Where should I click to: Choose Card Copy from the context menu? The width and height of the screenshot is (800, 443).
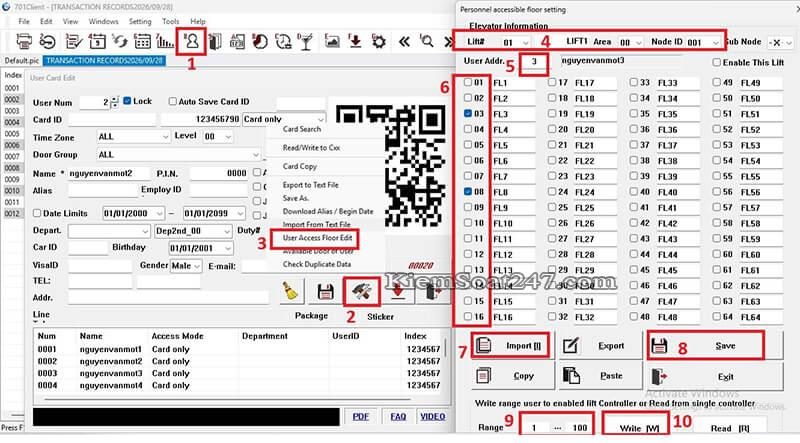pyautogui.click(x=299, y=166)
